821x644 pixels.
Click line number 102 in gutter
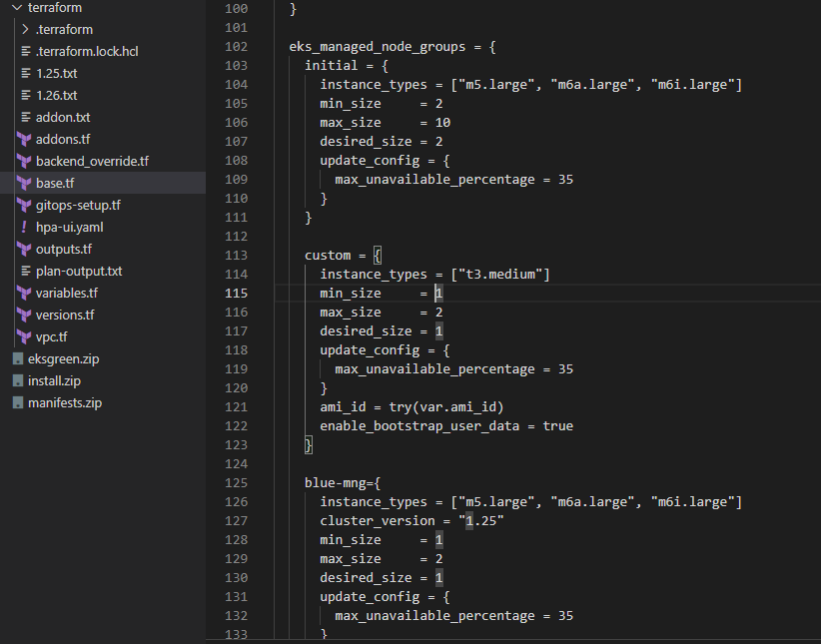coord(236,47)
